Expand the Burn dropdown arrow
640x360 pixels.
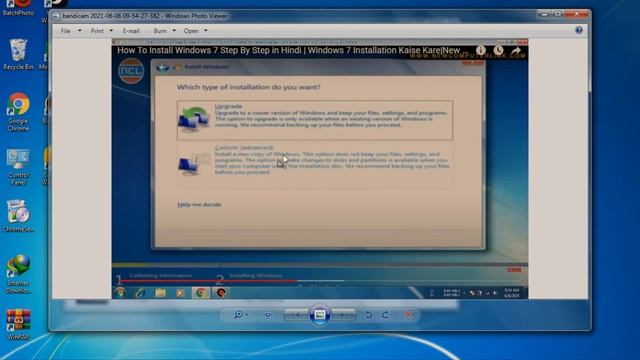click(x=174, y=31)
